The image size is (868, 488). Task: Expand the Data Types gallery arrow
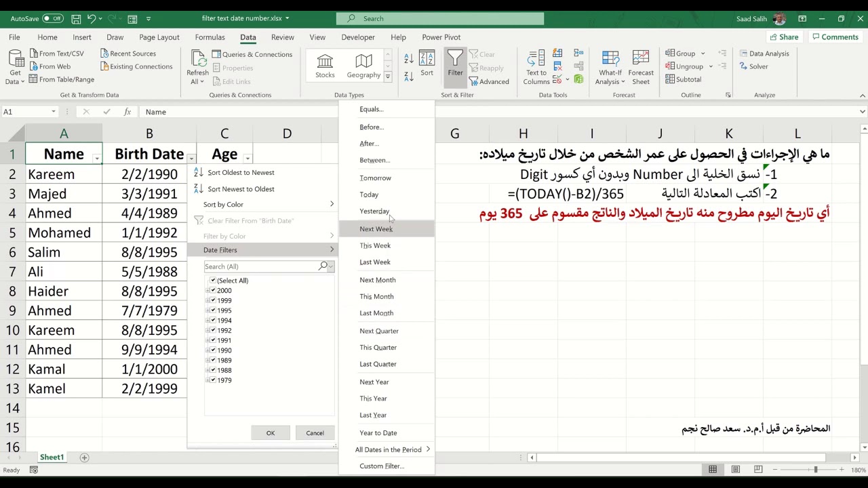pyautogui.click(x=388, y=77)
